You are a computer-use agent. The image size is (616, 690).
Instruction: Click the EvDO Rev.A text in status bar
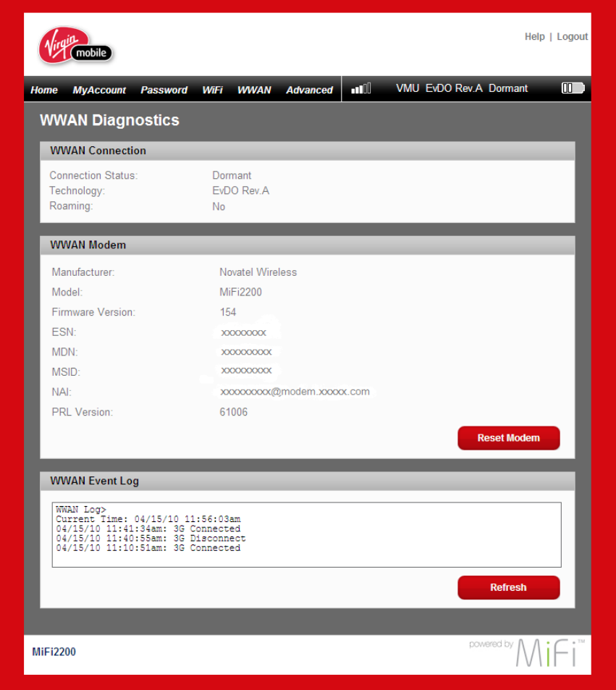tap(454, 88)
